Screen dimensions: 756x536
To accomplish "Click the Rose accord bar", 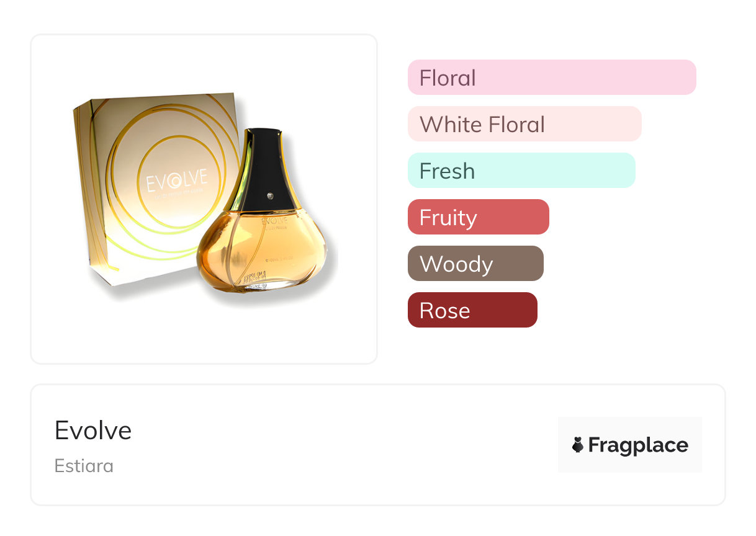I will coord(472,310).
